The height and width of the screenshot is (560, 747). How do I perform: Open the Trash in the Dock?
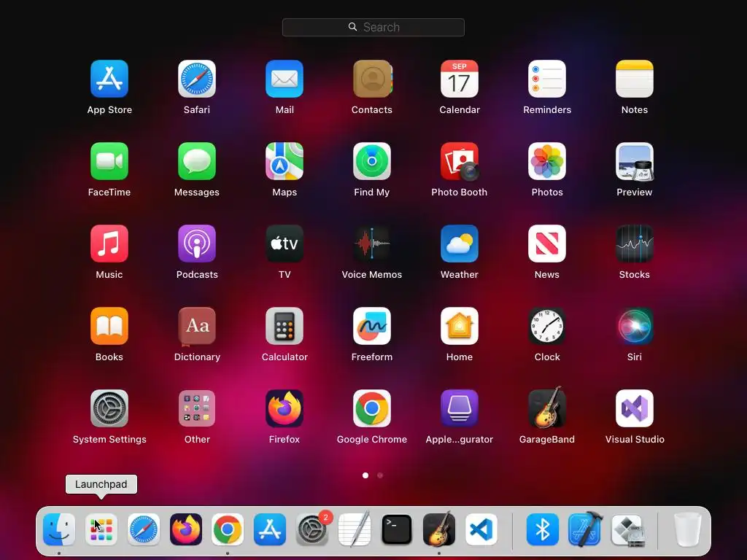click(687, 529)
